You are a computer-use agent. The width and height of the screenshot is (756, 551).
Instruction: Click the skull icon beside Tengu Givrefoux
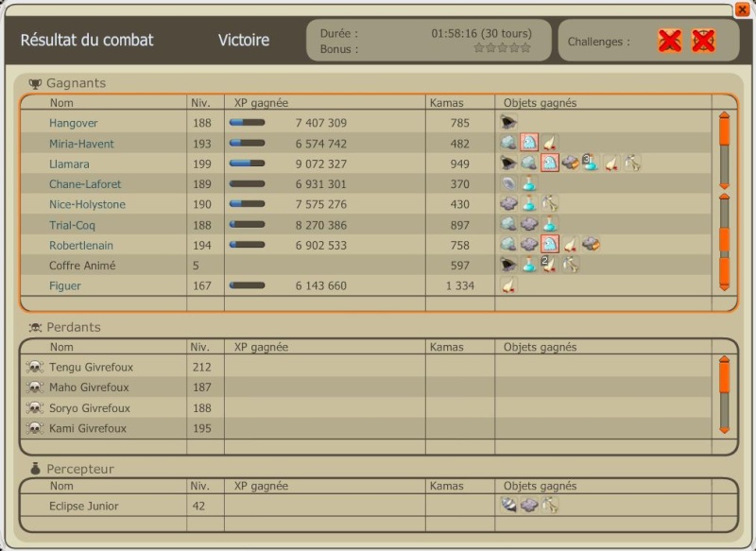click(35, 367)
